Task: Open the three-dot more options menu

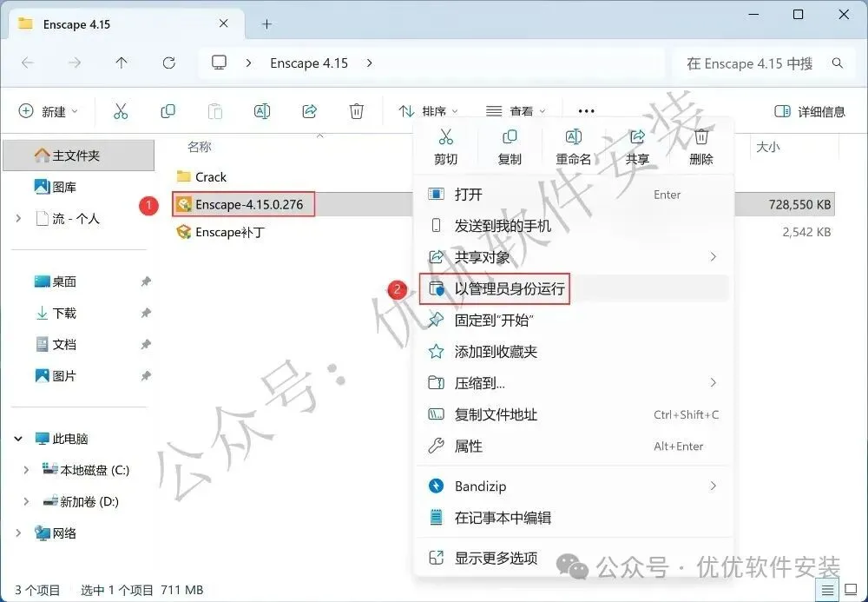Action: point(586,111)
